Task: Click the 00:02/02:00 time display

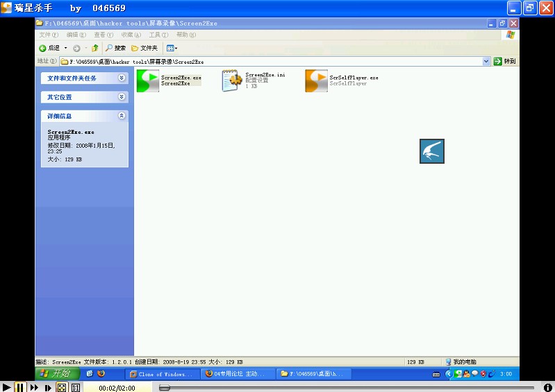Action: [117, 388]
